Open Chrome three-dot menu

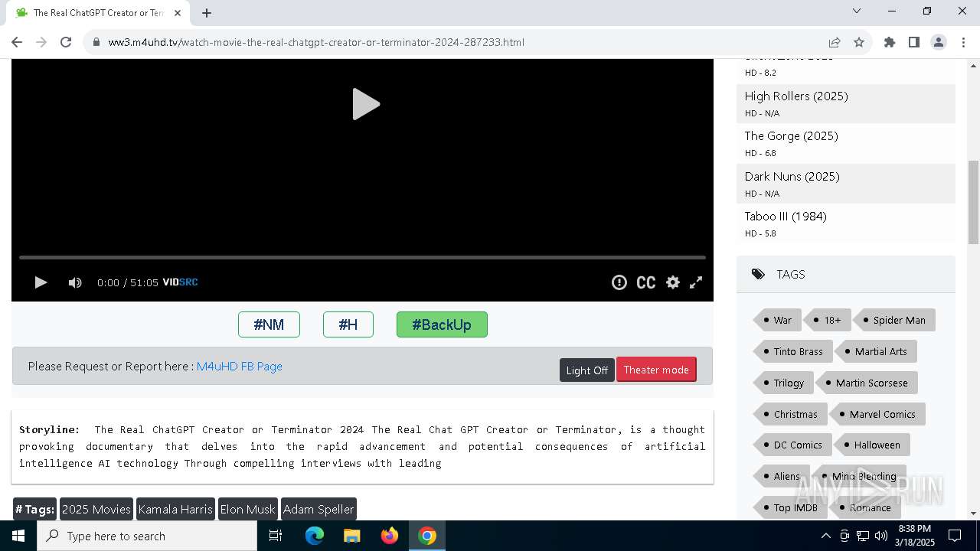(963, 42)
